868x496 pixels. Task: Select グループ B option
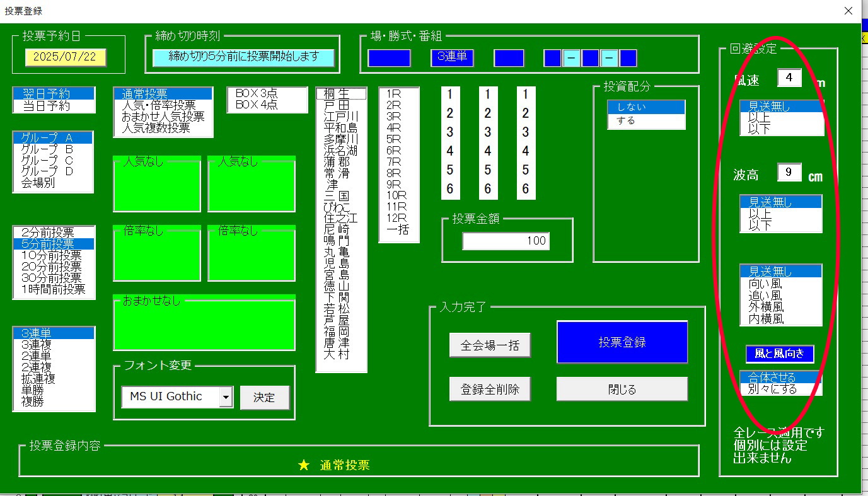(x=53, y=149)
